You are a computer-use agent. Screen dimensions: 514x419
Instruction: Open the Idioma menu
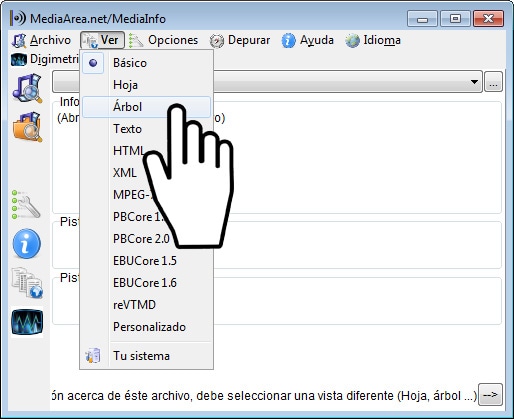point(373,40)
